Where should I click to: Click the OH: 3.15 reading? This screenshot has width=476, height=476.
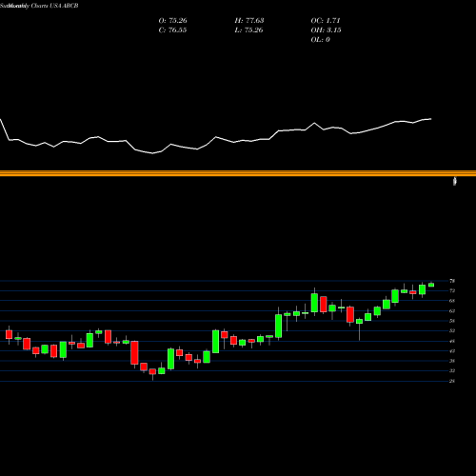coord(326,30)
